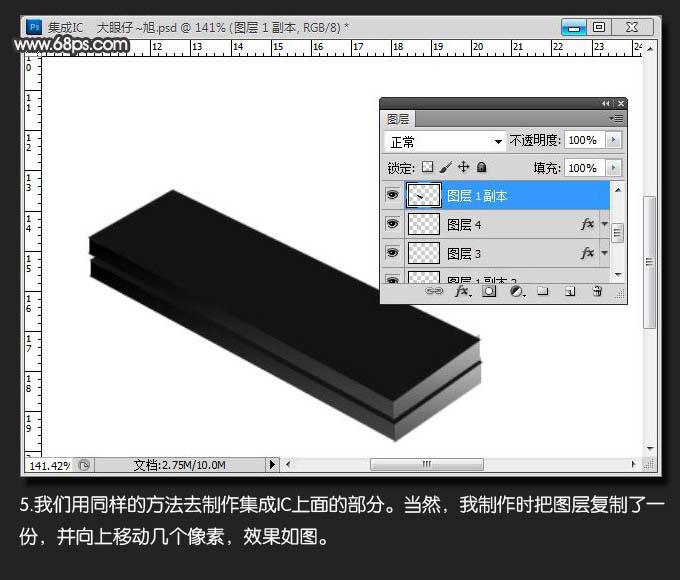Screen dimensions: 680x580
Task: Open the layer style fx menu
Action: (x=463, y=291)
